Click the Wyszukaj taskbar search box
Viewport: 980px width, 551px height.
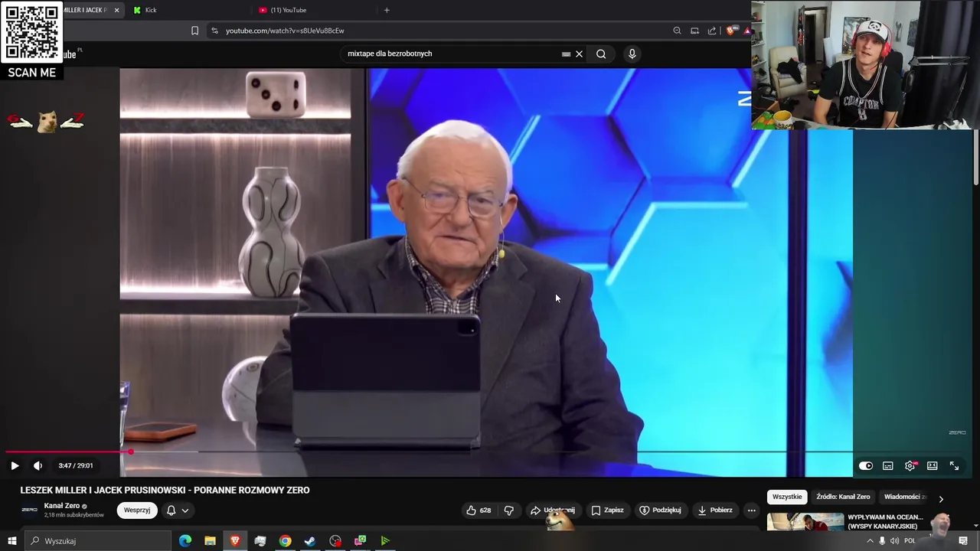pyautogui.click(x=98, y=541)
